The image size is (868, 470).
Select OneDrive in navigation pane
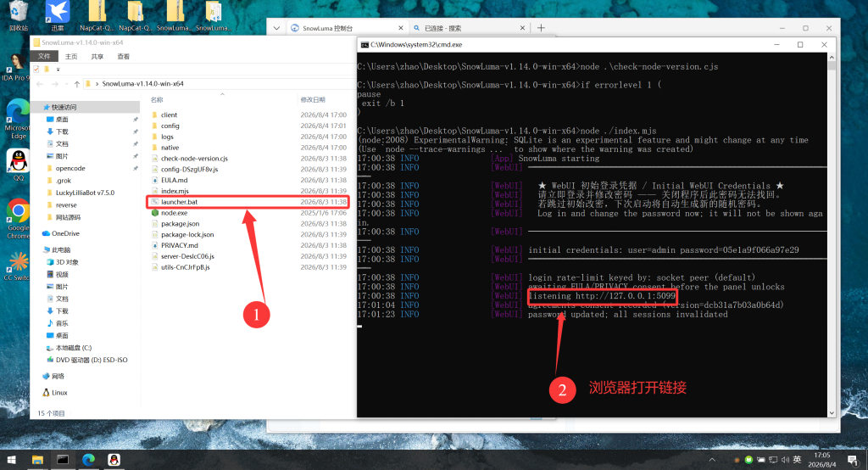(65, 234)
